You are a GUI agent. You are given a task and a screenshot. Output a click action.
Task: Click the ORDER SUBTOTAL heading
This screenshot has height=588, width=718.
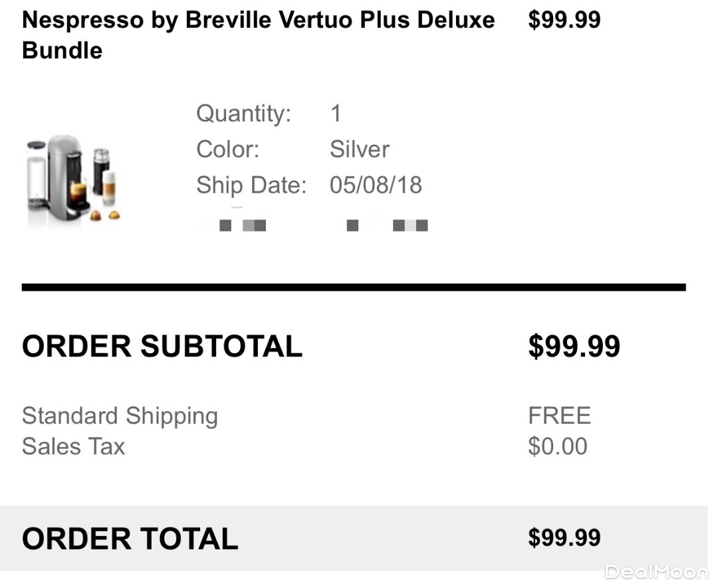(x=162, y=347)
